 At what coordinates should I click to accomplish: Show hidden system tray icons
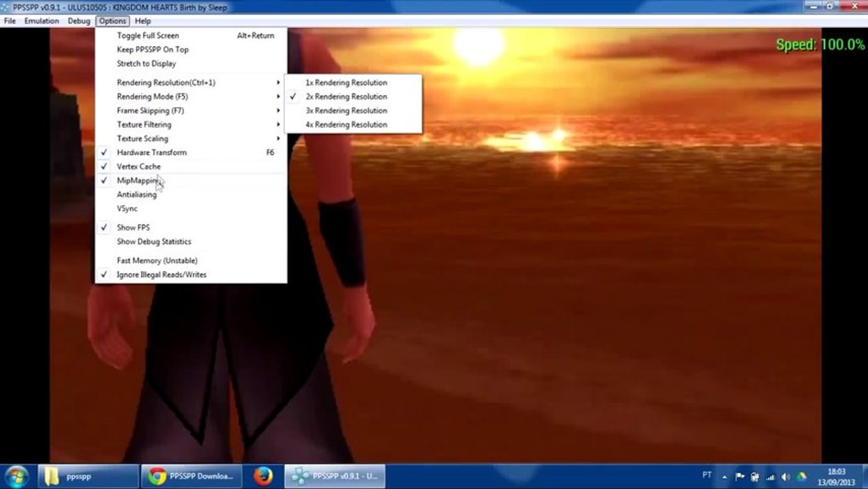(725, 477)
